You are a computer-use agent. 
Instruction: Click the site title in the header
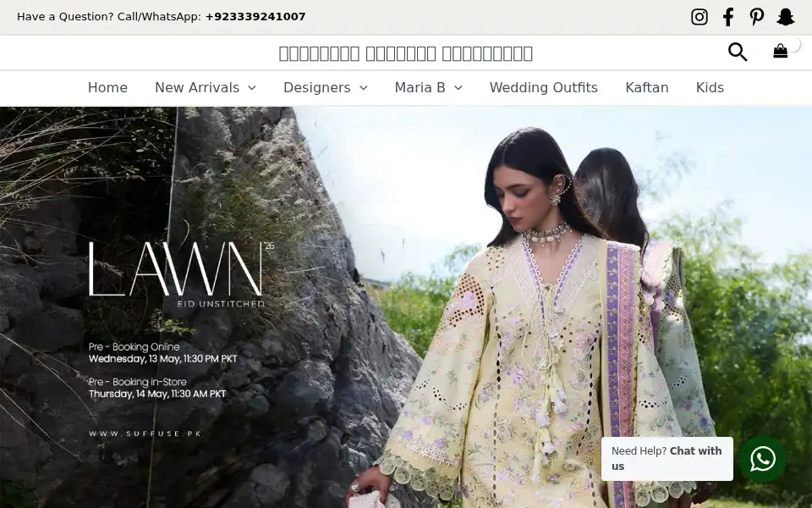tap(405, 53)
